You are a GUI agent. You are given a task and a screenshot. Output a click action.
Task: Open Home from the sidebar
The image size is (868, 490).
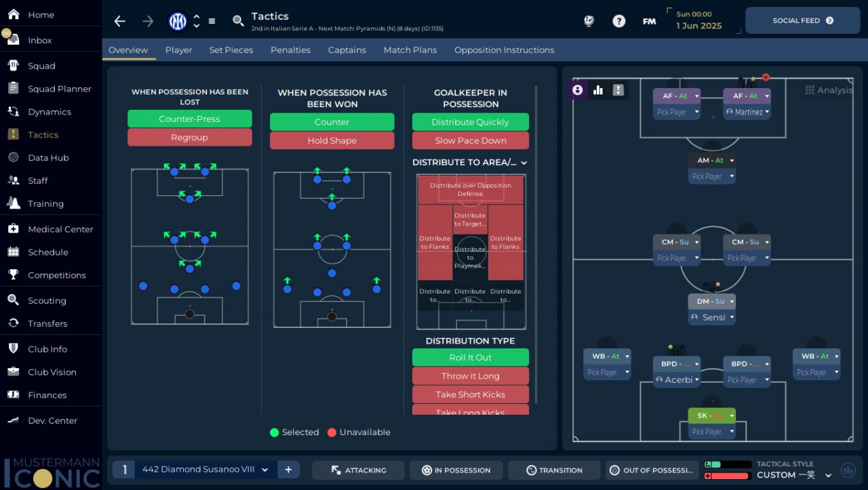click(51, 14)
